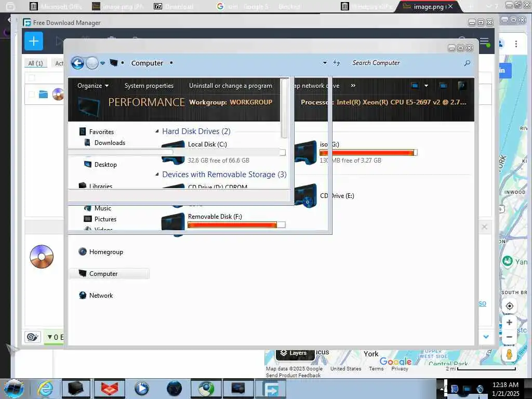Viewport: 532px width, 399px height.
Task: Show more toolbar commands chevron
Action: coord(353,86)
